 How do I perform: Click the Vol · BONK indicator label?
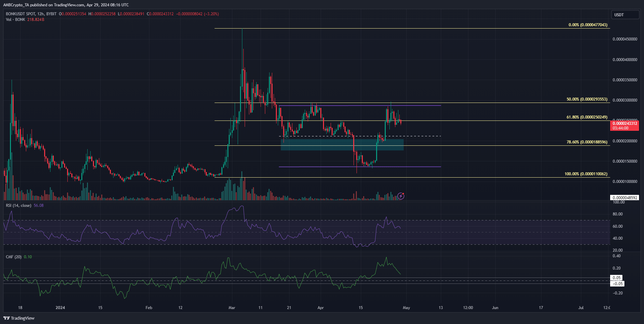coord(16,20)
